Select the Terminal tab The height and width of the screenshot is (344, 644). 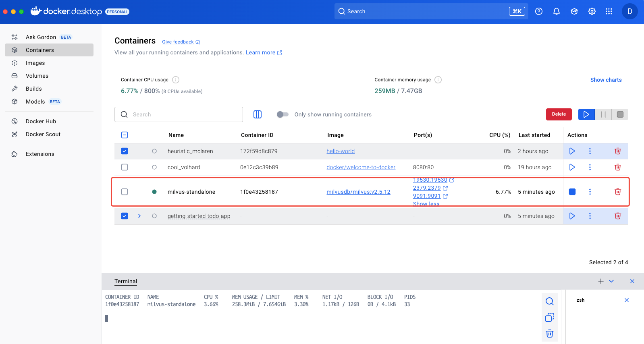tap(126, 281)
